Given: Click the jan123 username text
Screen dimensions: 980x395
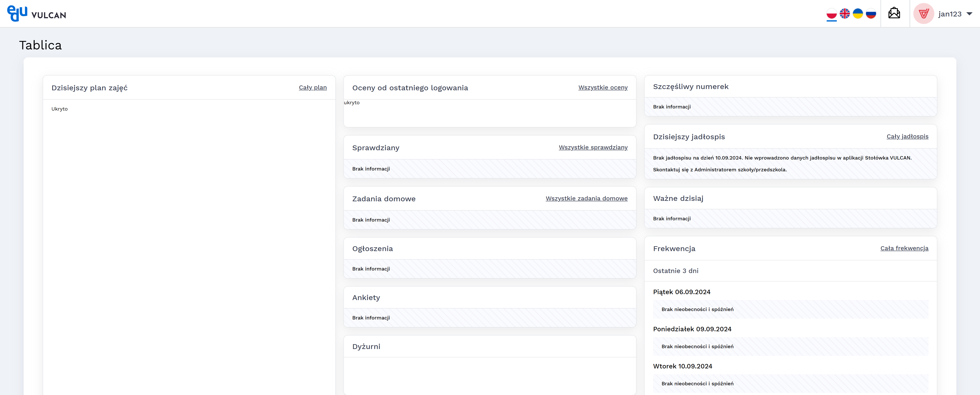Looking at the screenshot, I should 950,14.
